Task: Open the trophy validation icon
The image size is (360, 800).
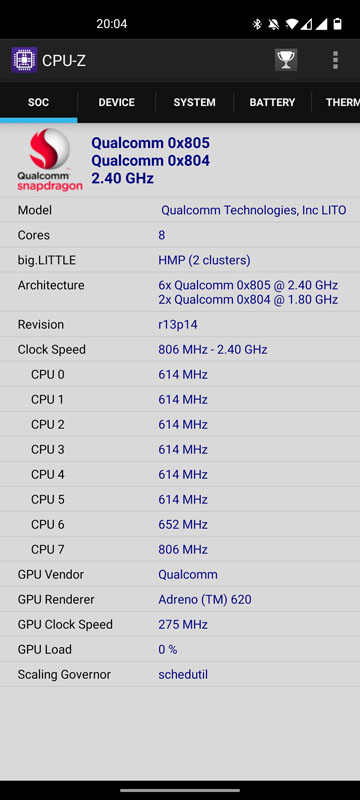Action: 286,60
